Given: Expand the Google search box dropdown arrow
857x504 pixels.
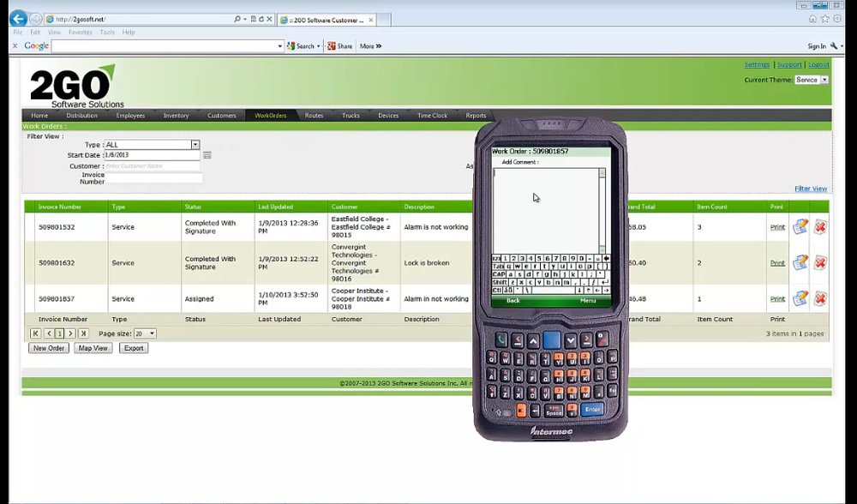Looking at the screenshot, I should pyautogui.click(x=280, y=46).
